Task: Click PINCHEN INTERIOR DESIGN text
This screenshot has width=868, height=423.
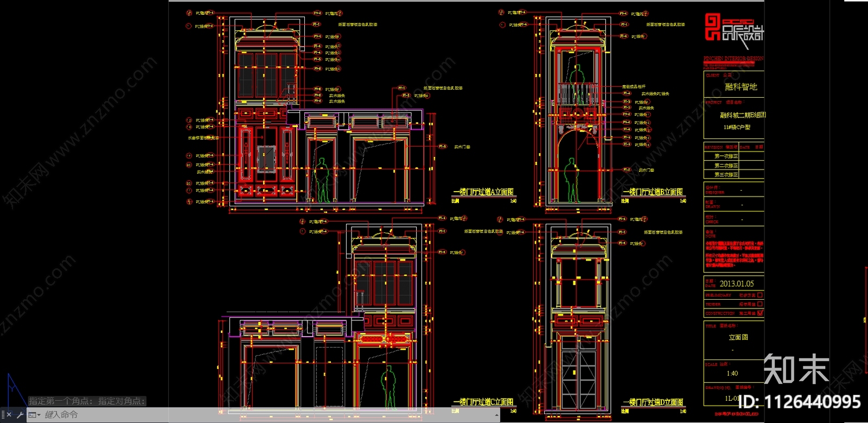Action: click(x=733, y=58)
